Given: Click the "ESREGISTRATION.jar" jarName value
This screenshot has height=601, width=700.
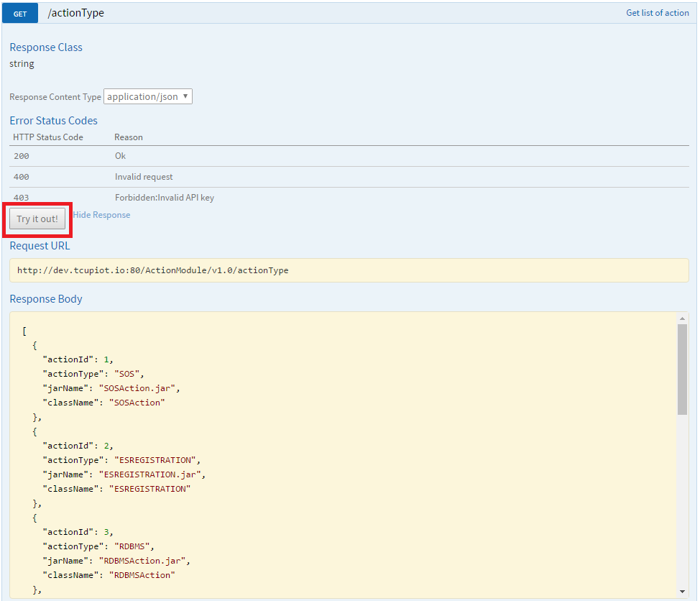Looking at the screenshot, I should point(149,474).
